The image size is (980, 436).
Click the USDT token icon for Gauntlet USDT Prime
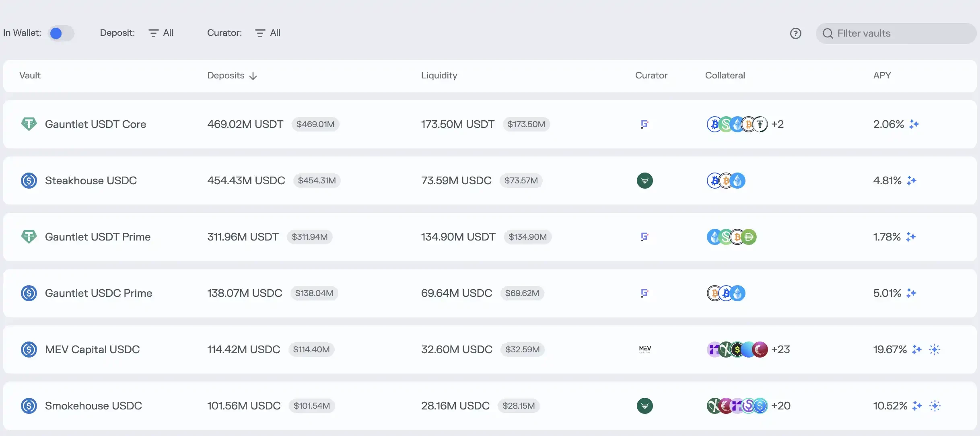[29, 237]
